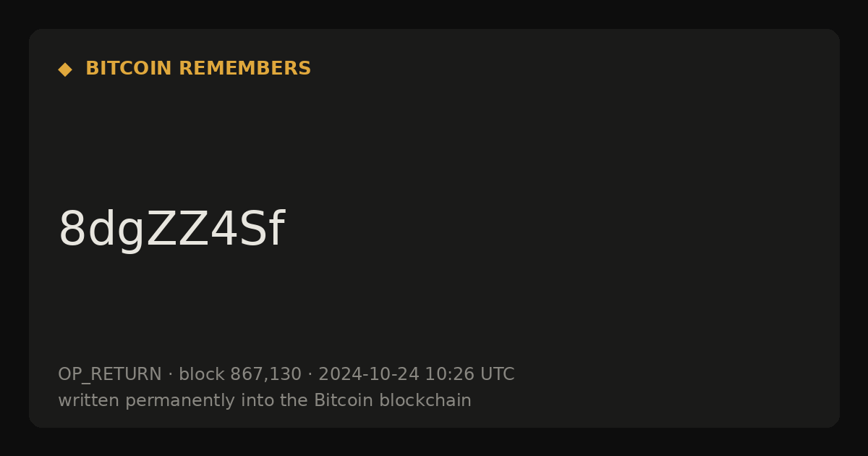Screen dimensions: 868x456
Task: Click the date 2024-10-24
Action: 369,374
